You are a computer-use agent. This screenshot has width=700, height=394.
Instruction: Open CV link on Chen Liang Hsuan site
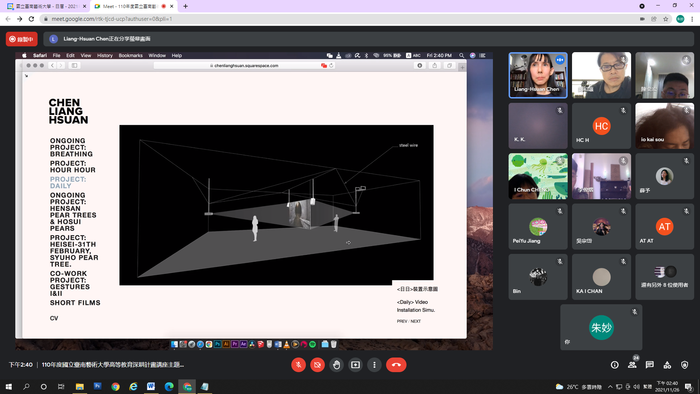54,318
